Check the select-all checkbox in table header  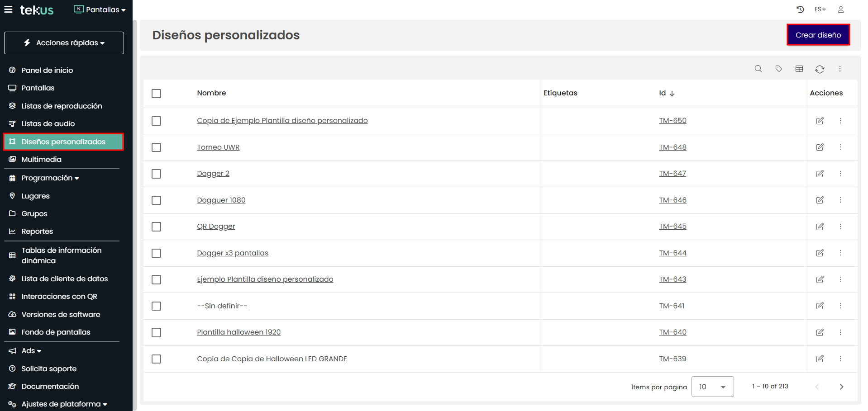point(157,94)
